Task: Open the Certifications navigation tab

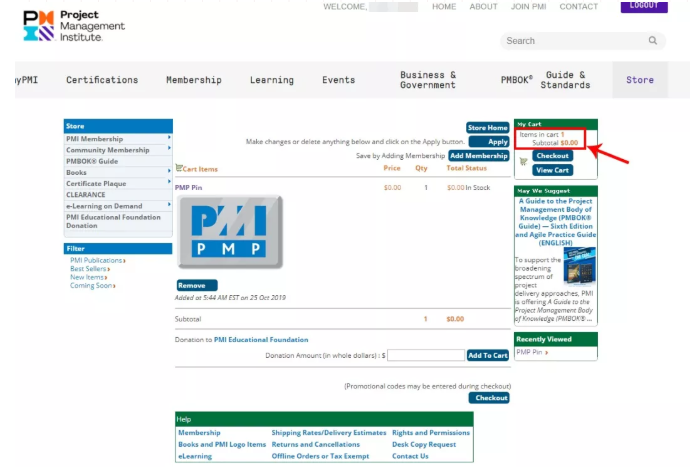Action: point(102,80)
